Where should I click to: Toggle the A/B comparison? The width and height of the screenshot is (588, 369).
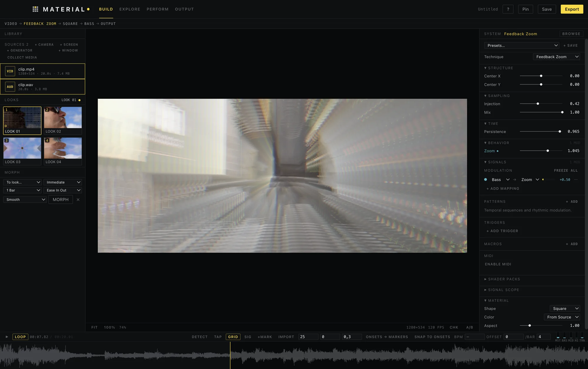coord(470,327)
